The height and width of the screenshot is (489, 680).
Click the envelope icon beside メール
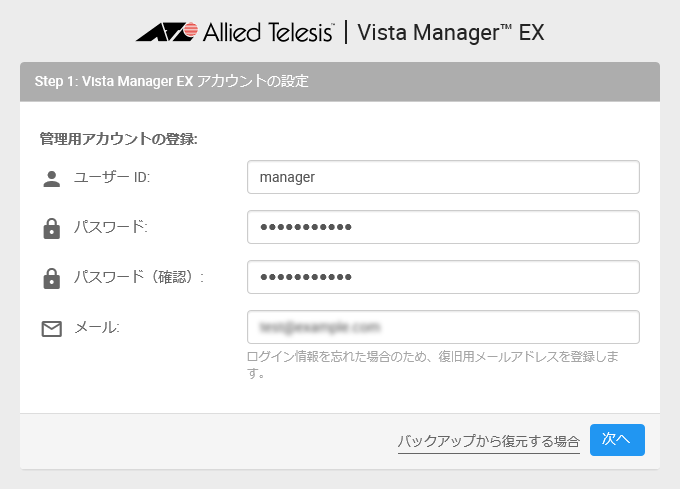point(52,329)
